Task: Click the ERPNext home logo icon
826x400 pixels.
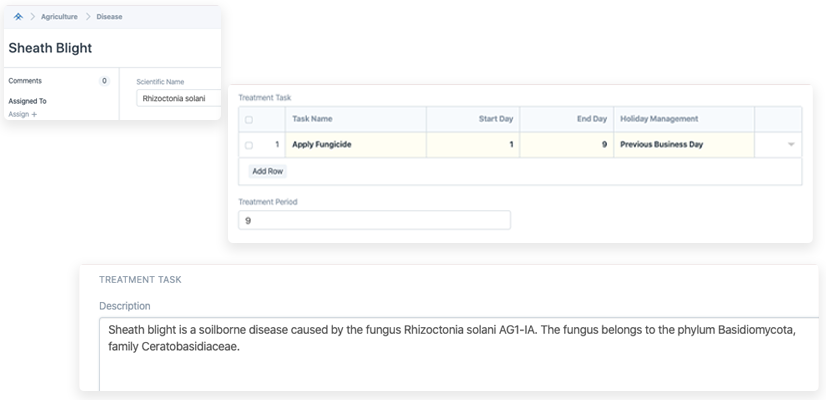Action: pyautogui.click(x=17, y=17)
